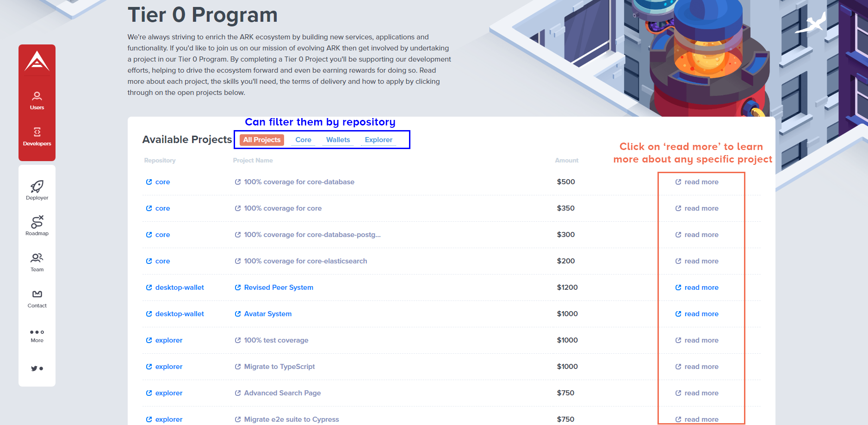
Task: Open explorer repo link for 100% test coverage
Action: [x=164, y=340]
